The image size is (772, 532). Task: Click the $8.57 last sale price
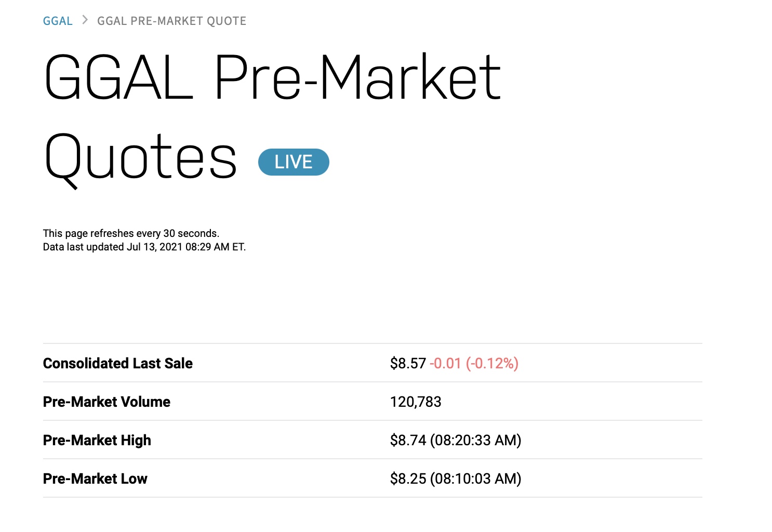[x=408, y=363]
